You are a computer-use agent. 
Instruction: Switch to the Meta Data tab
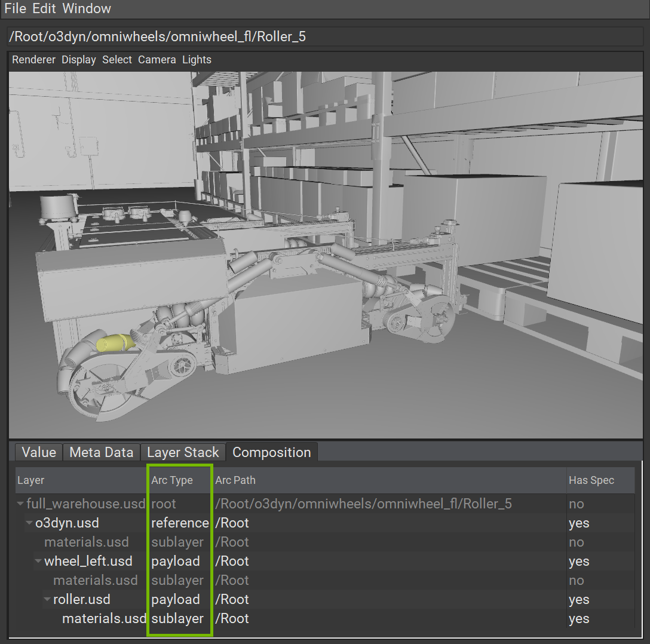(x=102, y=452)
